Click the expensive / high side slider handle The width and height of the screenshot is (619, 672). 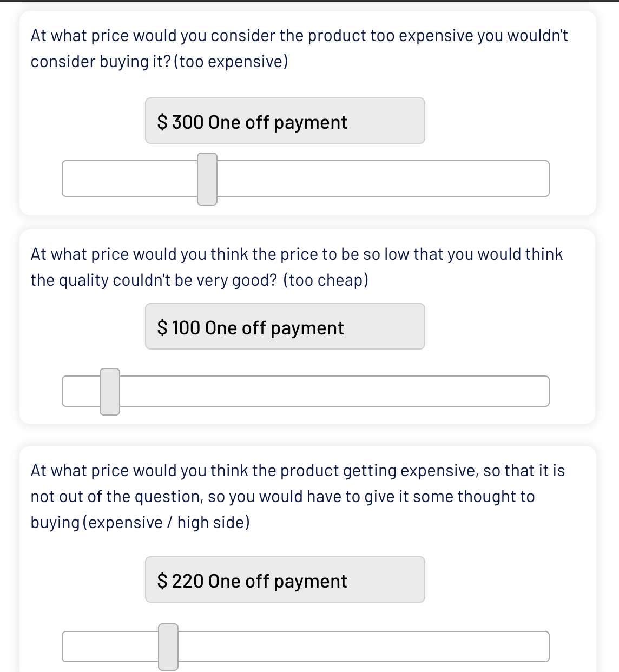click(x=168, y=647)
